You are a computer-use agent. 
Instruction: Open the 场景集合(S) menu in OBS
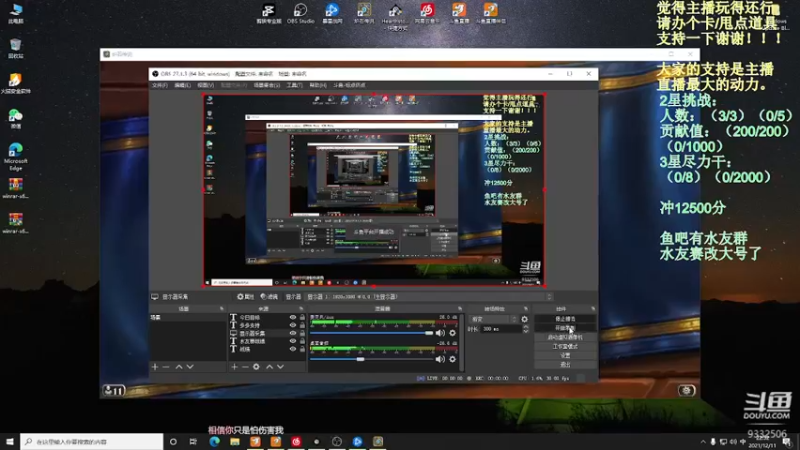point(267,85)
